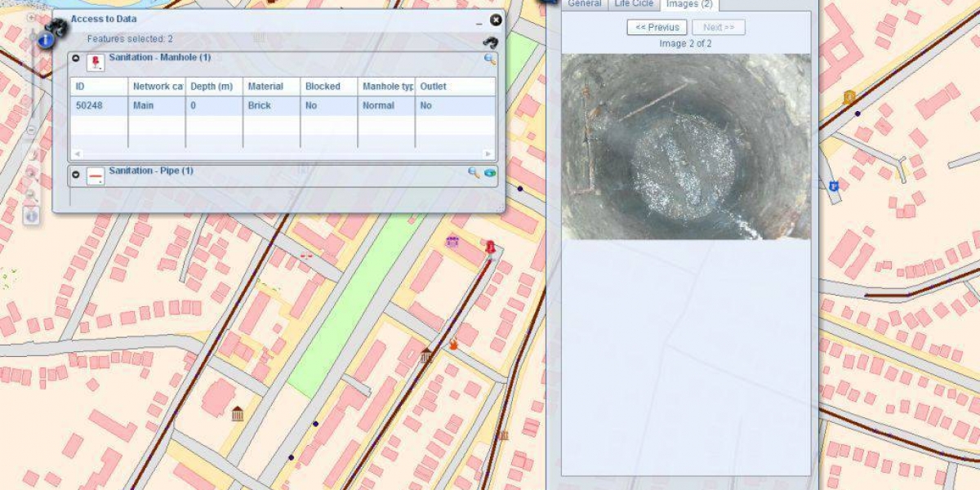This screenshot has height=490, width=980.
Task: Select the 'Normal' manhole type cell
Action: [x=386, y=105]
